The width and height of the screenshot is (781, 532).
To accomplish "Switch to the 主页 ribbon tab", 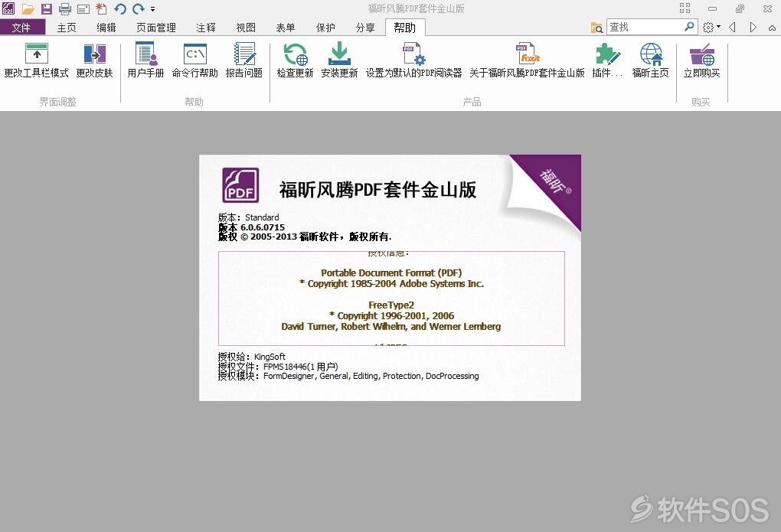I will tap(67, 28).
